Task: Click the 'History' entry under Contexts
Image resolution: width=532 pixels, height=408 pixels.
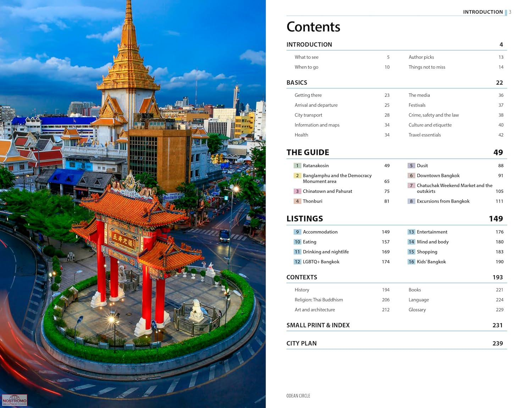Action: pos(302,290)
